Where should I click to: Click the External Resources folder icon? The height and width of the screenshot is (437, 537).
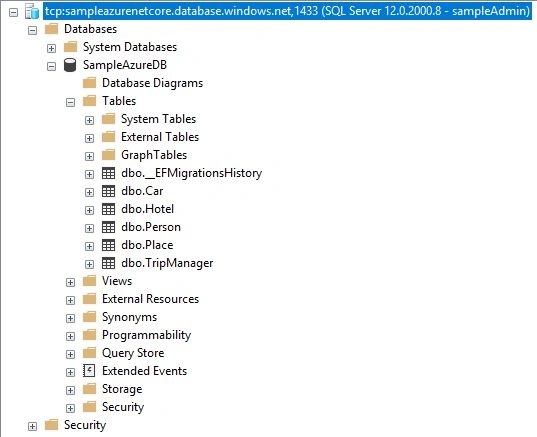pyautogui.click(x=89, y=299)
